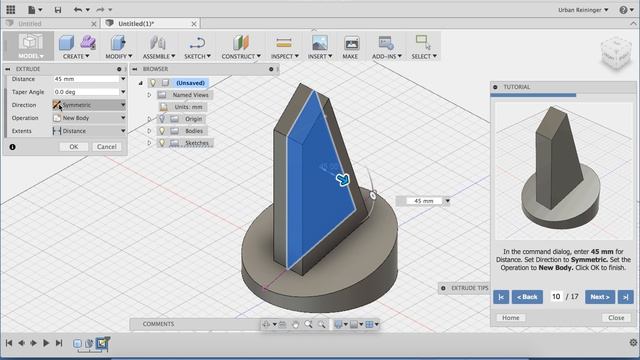Image resolution: width=640 pixels, height=360 pixels.
Task: Open the Direction Symmetric dropdown
Action: click(x=89, y=105)
